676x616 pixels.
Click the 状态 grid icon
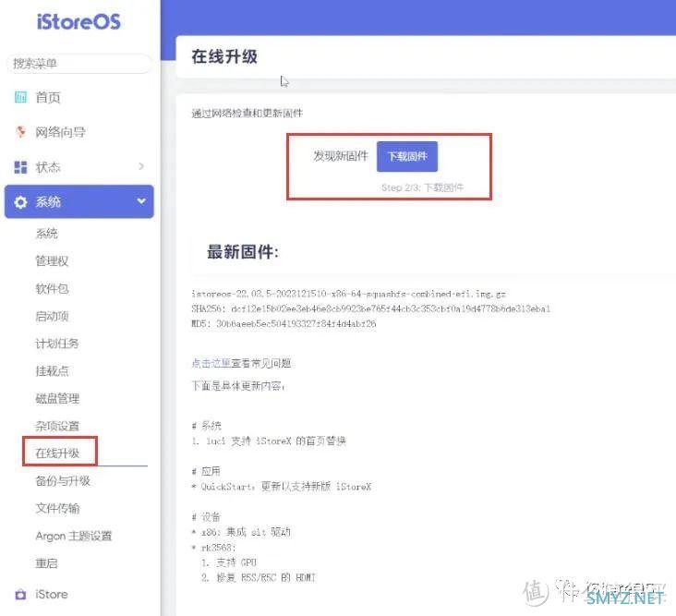coord(20,167)
